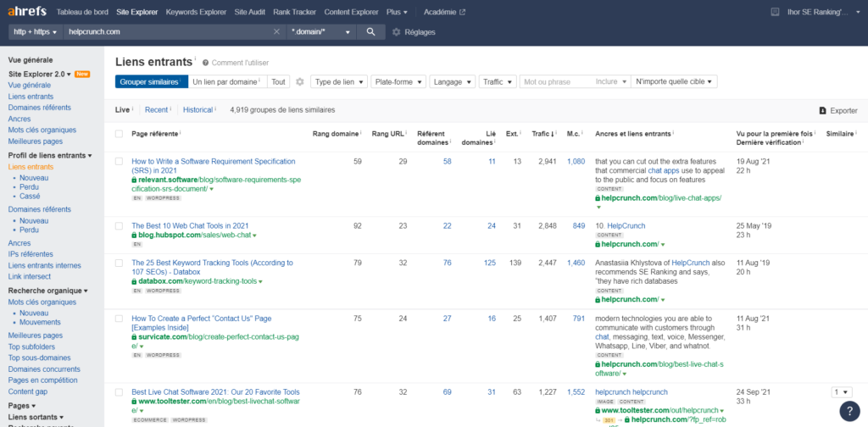Click lock icon beside databox.com URL
The height and width of the screenshot is (427, 868).
click(134, 281)
